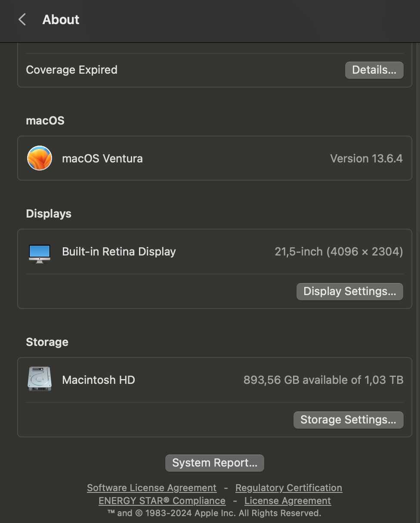
Task: Open the Software License Agreement link
Action: point(151,488)
